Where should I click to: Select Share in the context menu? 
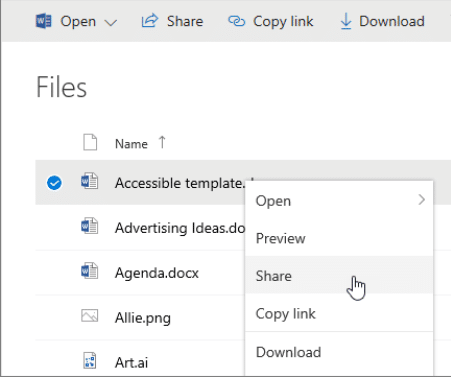click(x=339, y=276)
